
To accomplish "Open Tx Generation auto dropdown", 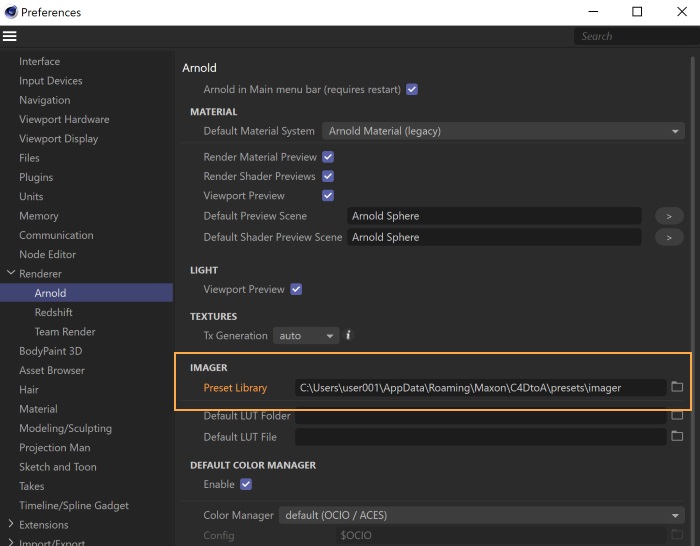I will [306, 336].
